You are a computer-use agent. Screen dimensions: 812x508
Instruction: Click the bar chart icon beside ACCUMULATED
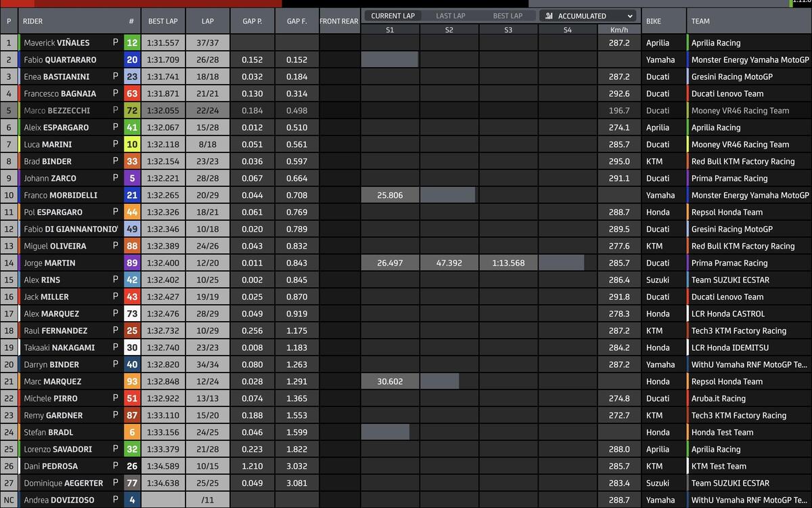549,16
